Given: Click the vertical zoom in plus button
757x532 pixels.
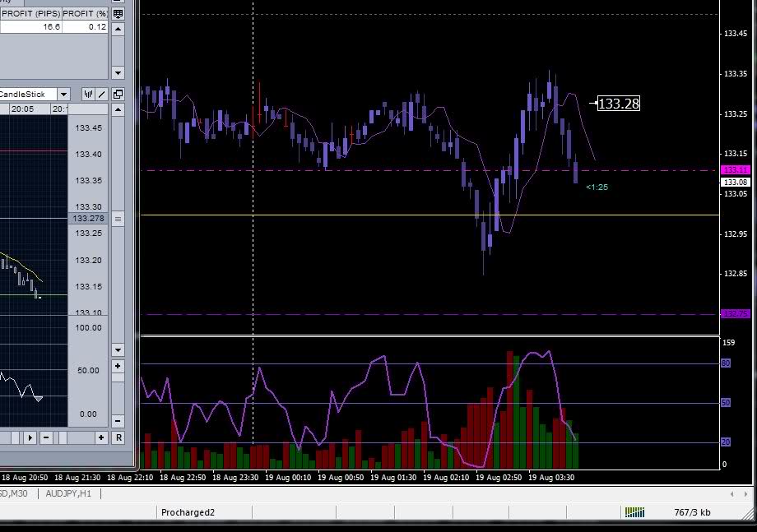Looking at the screenshot, I should click(x=118, y=366).
